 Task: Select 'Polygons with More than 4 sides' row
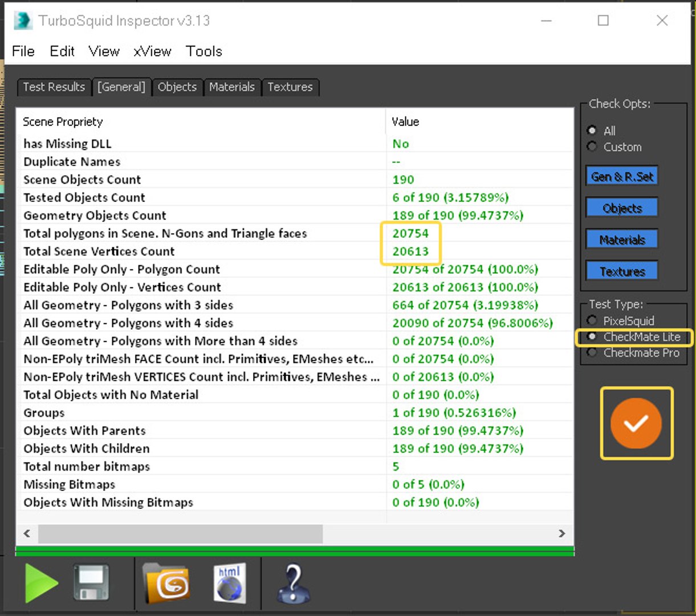(295, 341)
